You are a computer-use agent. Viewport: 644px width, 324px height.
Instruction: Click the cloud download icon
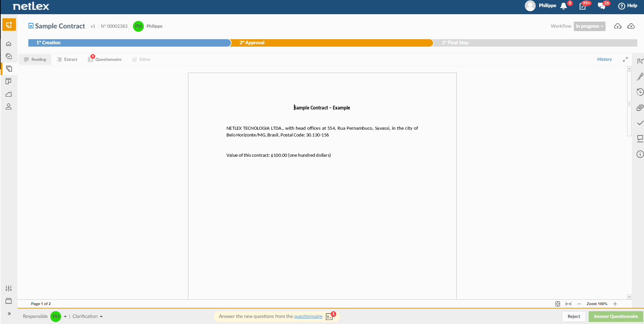coord(631,26)
